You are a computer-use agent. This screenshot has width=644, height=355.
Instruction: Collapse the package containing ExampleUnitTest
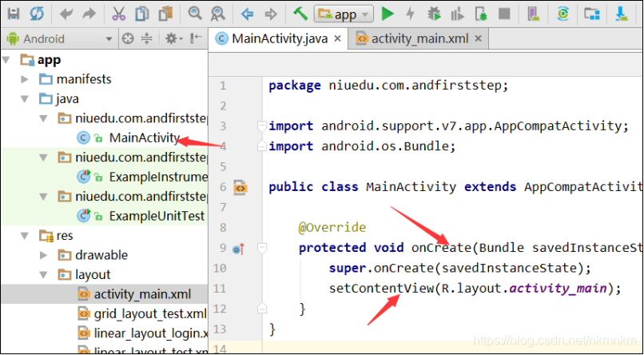point(43,197)
